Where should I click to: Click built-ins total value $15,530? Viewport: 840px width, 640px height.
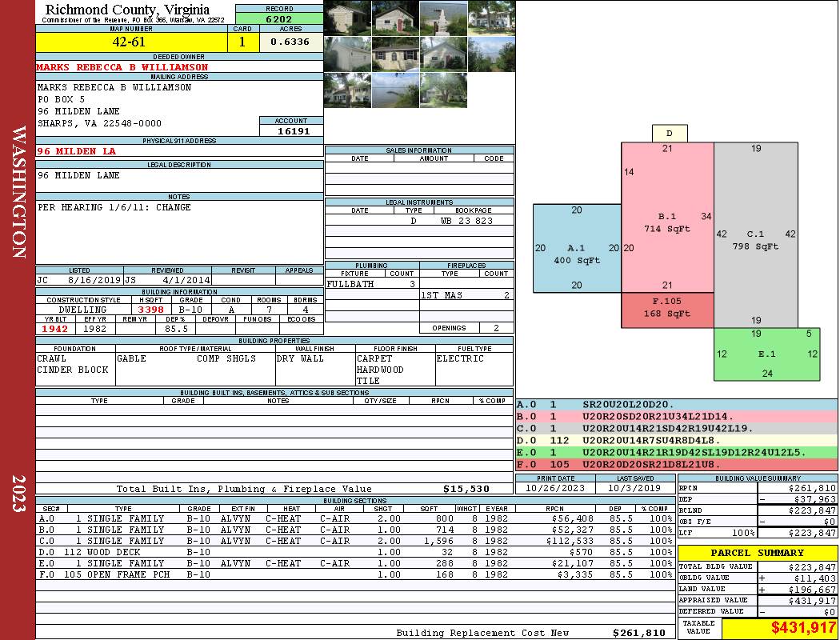click(x=466, y=489)
